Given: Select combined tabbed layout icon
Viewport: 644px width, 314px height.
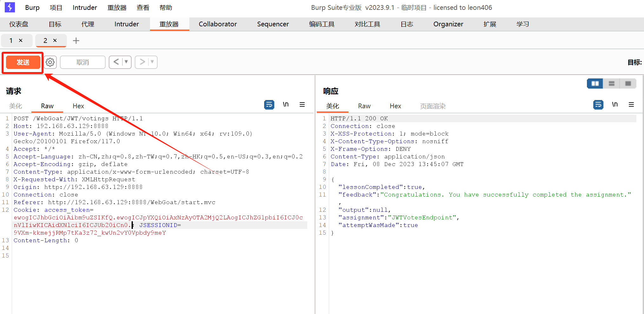Looking at the screenshot, I should point(628,84).
